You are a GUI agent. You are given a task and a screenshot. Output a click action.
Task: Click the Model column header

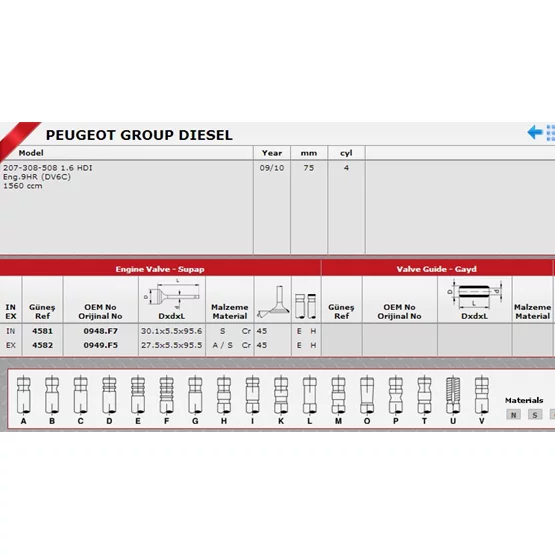pyautogui.click(x=31, y=153)
